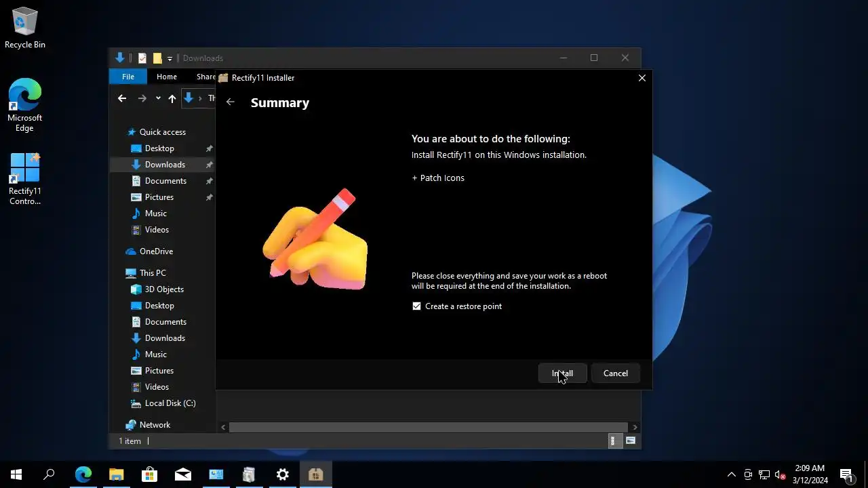Click the Downloads icon in Explorer title bar
The height and width of the screenshot is (488, 868).
click(120, 58)
